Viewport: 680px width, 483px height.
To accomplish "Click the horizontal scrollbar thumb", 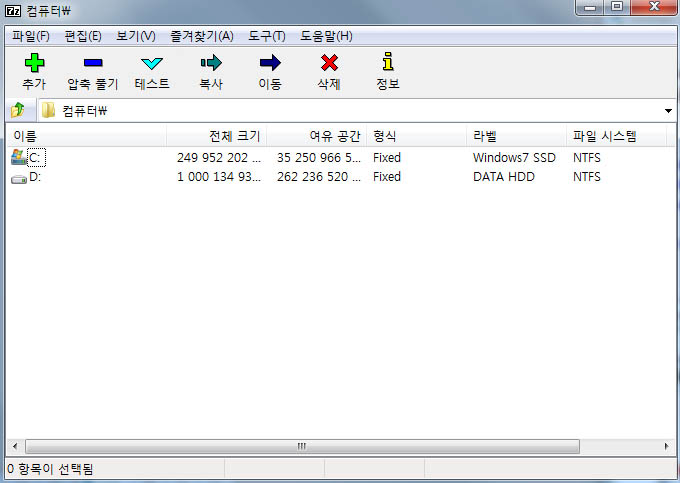I will click(302, 446).
